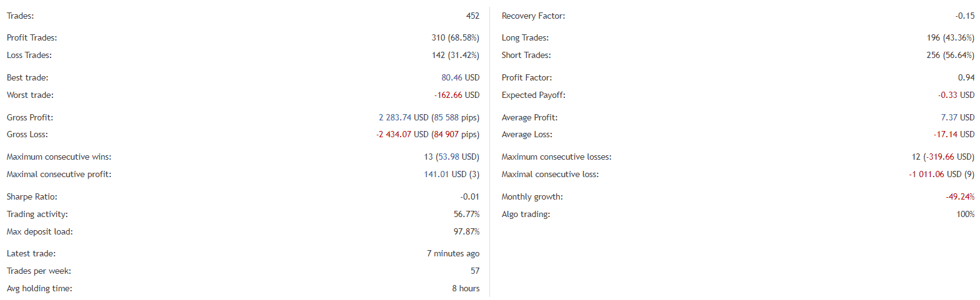The image size is (980, 300).
Task: Select the Latest trade time 7 minutes ago
Action: click(453, 253)
